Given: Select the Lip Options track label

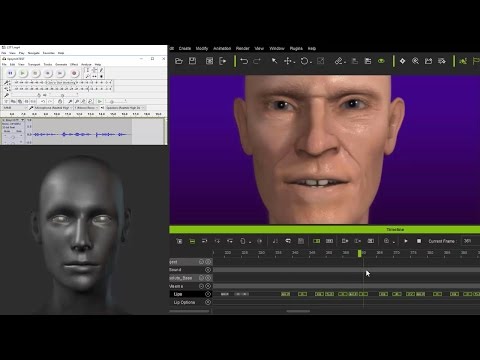Looking at the screenshot, I should click(x=184, y=302).
